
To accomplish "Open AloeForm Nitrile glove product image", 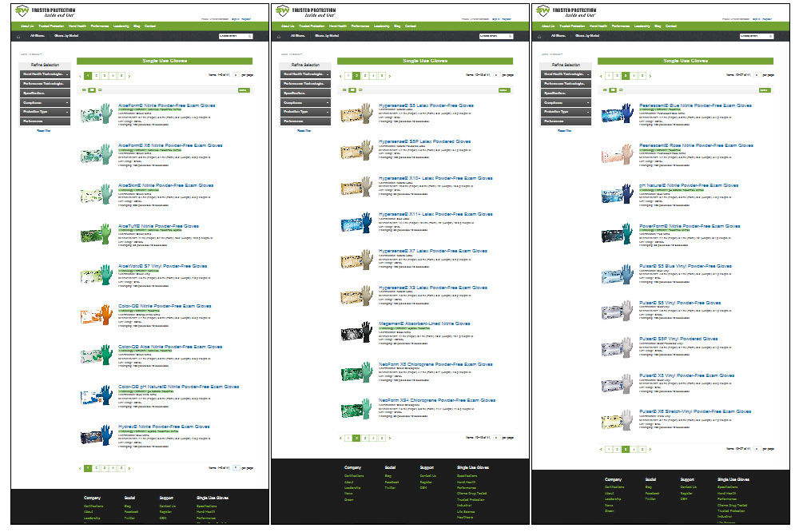I will pos(97,113).
